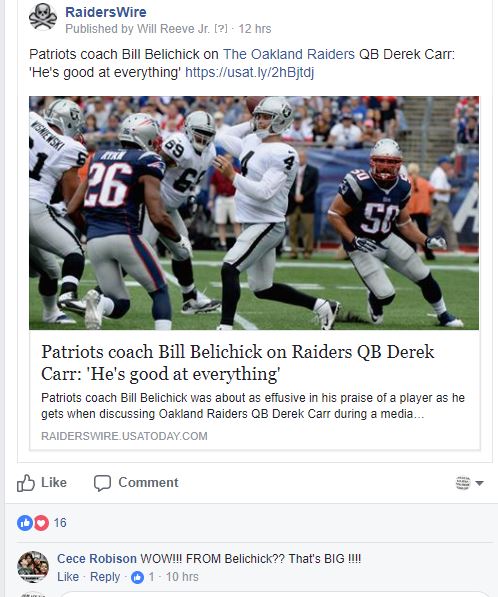Open the RaidersWire page name link
This screenshot has height=597, width=498.
tap(106, 12)
